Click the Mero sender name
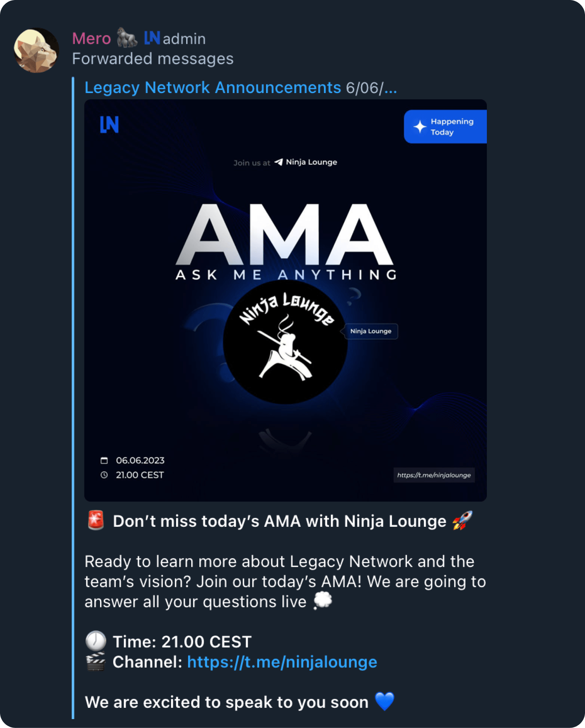The image size is (585, 728). click(92, 38)
